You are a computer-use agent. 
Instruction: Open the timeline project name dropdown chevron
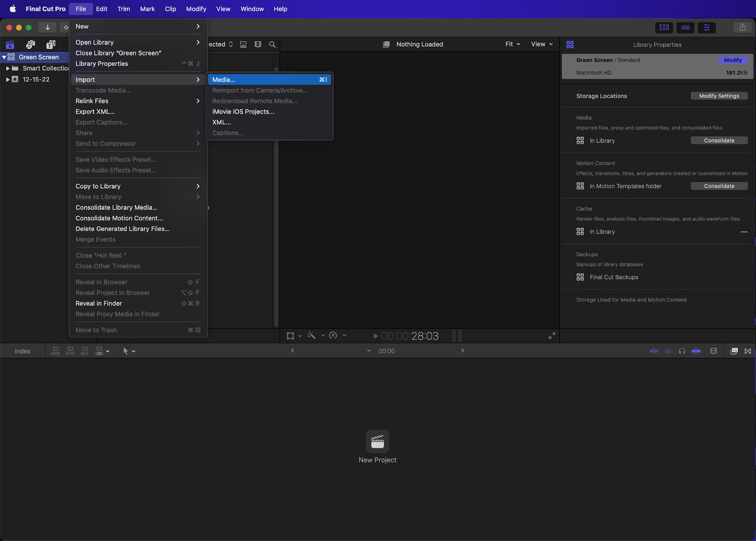coord(369,351)
